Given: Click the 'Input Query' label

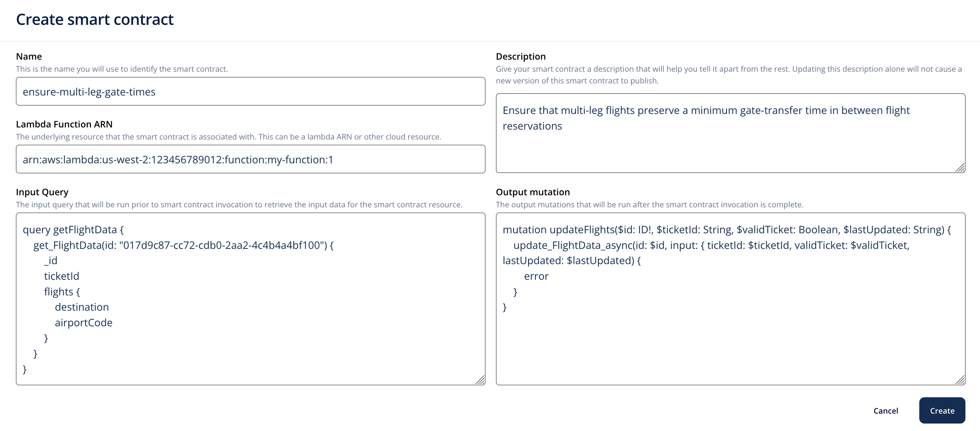Looking at the screenshot, I should pyautogui.click(x=42, y=192).
